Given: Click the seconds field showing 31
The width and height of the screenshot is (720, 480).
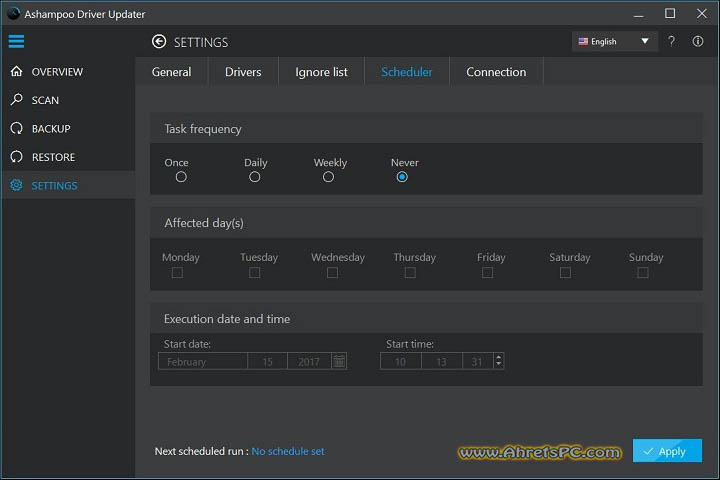Looking at the screenshot, I should pos(478,361).
